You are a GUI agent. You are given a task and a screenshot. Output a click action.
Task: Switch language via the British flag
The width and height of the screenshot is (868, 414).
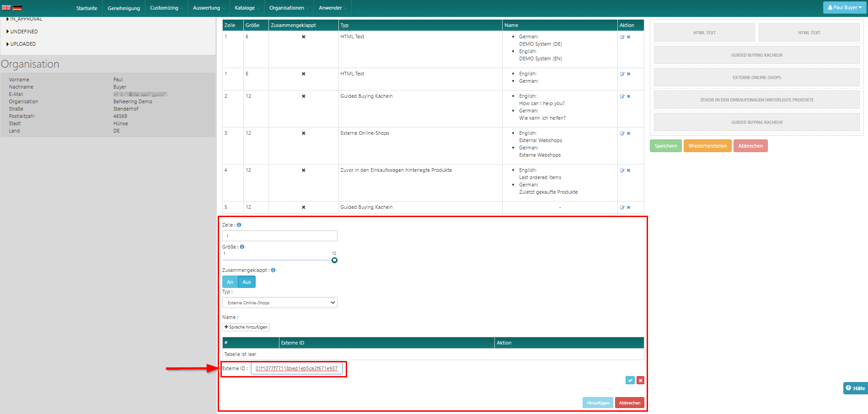pos(6,8)
